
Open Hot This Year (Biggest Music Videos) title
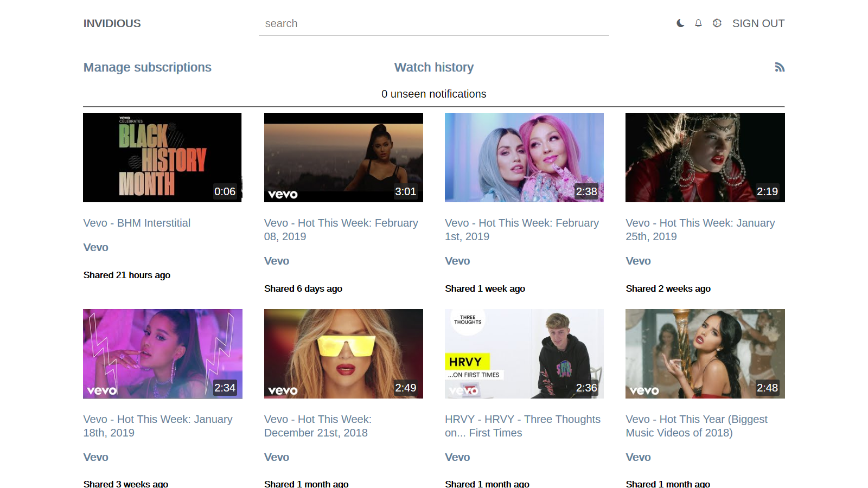(x=696, y=426)
